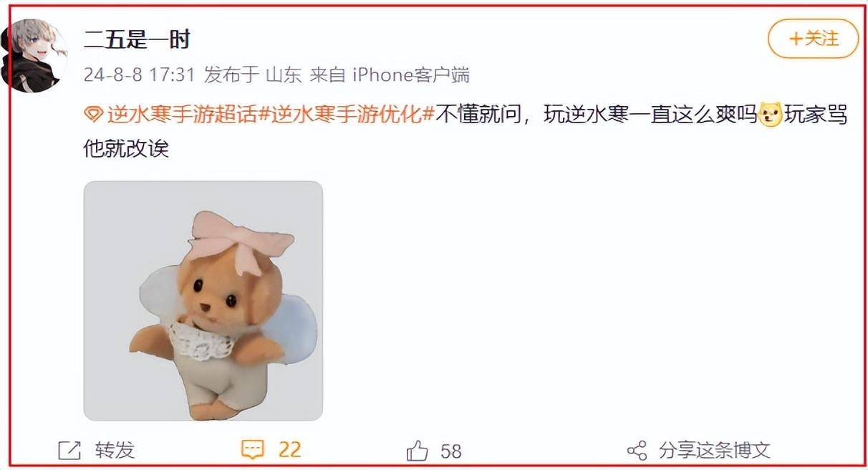Viewport: 868px width, 470px height.
Task: Click the doge emoji in the post
Action: (771, 115)
